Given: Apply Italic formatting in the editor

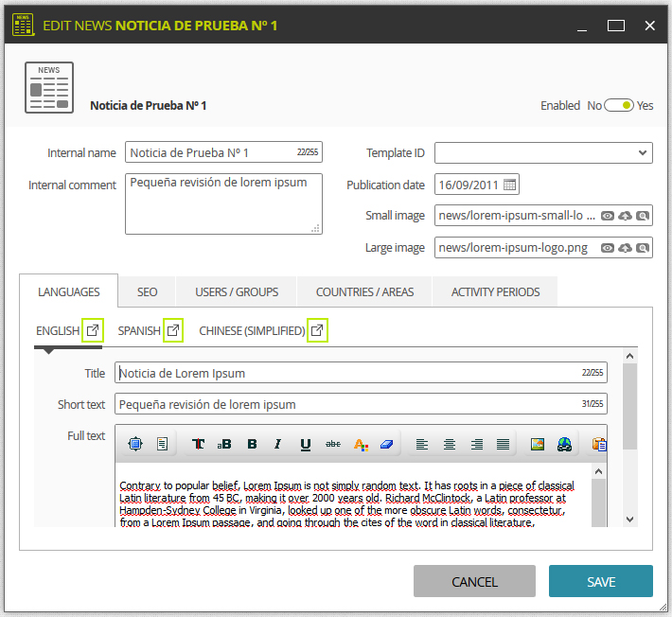Looking at the screenshot, I should click(277, 444).
